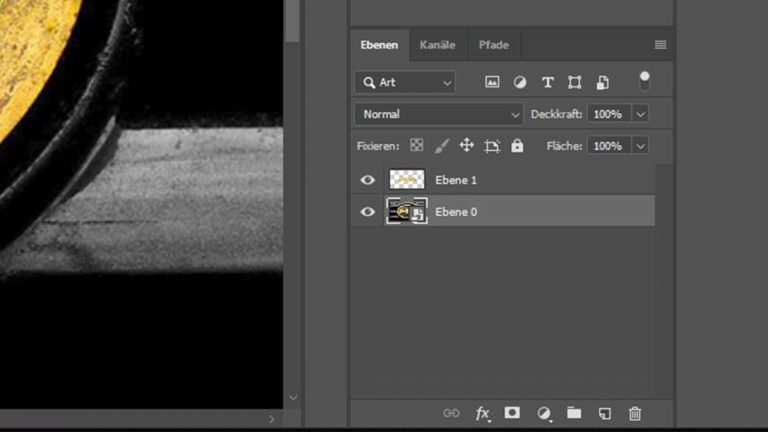
Task: Switch to the Kanäle tab
Action: point(437,45)
